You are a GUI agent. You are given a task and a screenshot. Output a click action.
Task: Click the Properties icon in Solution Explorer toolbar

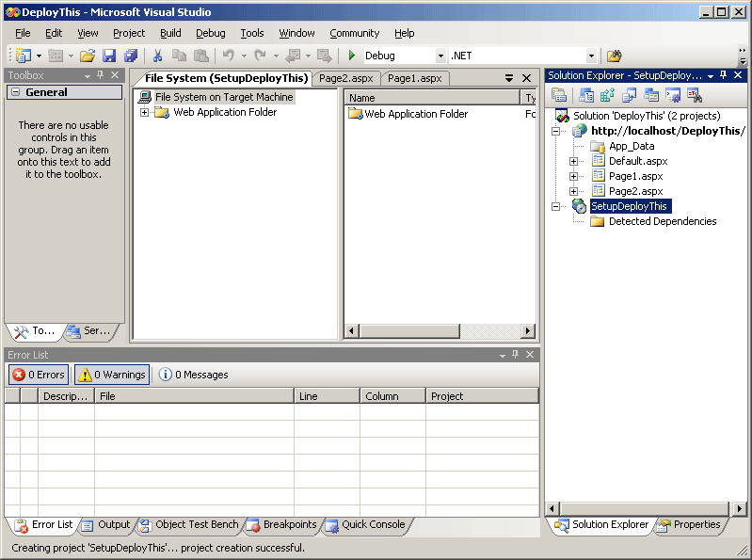(559, 95)
